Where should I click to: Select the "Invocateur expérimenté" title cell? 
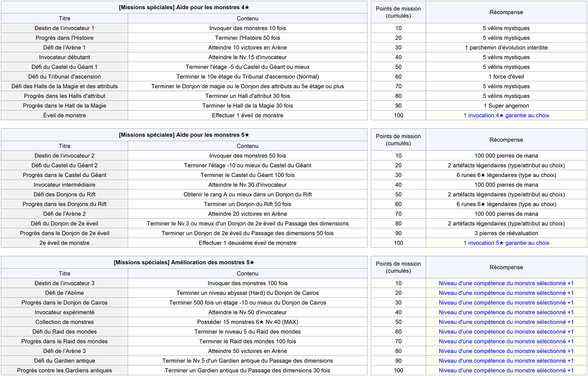[x=64, y=313]
